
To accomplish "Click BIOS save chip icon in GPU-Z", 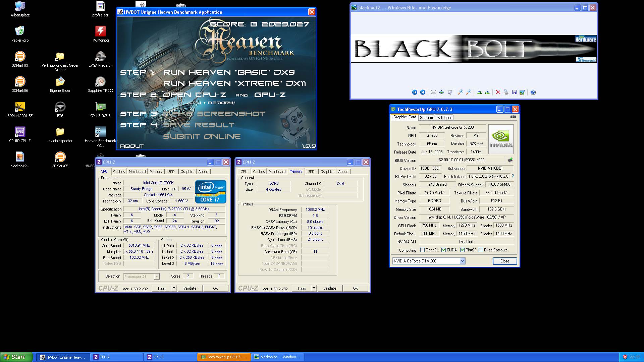I will click(x=510, y=160).
